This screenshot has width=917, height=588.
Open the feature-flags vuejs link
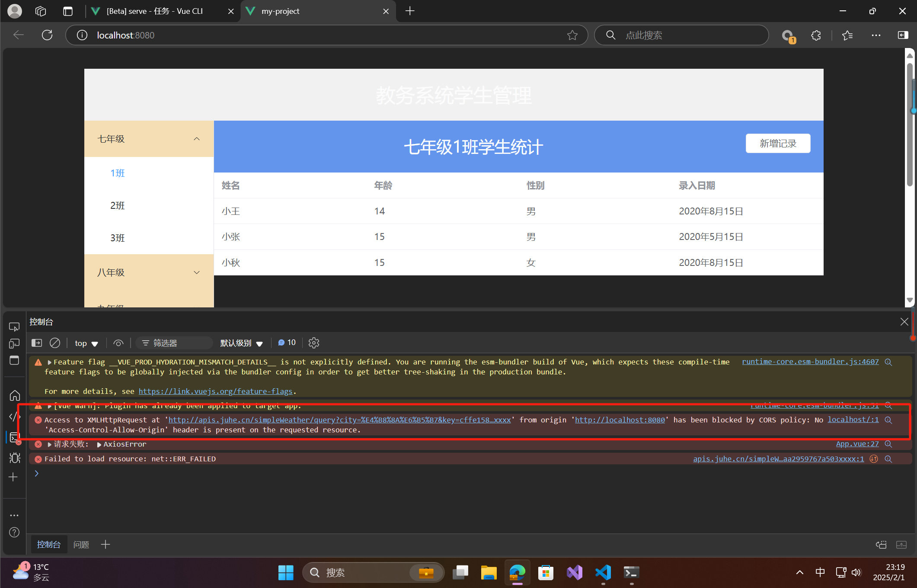215,391
